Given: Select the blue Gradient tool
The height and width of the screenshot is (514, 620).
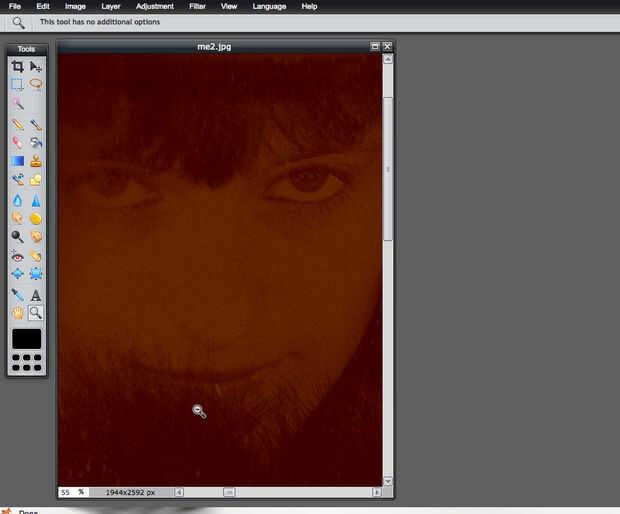Looking at the screenshot, I should coord(17,161).
